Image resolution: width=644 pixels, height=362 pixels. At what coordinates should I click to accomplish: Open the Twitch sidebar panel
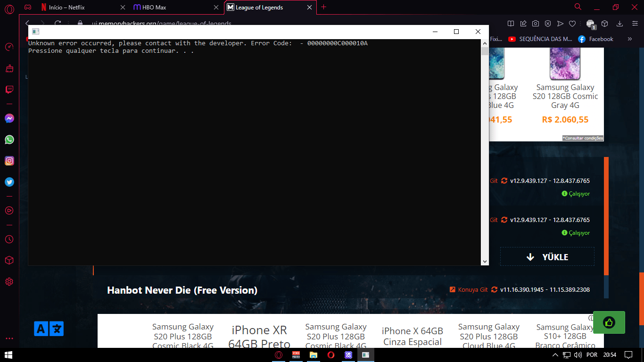9,90
